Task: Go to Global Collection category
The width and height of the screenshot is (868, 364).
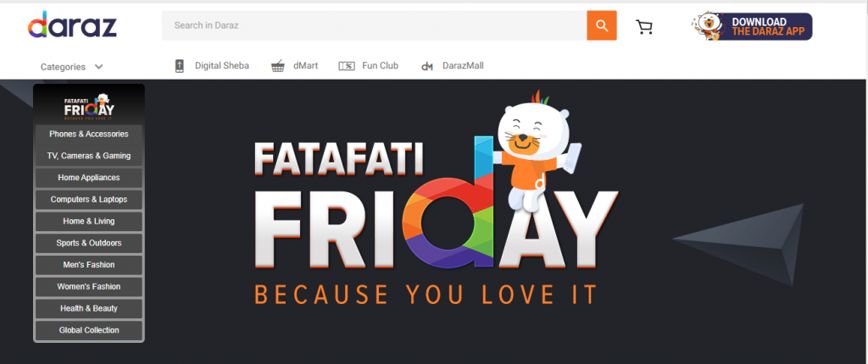Action: coord(88,330)
